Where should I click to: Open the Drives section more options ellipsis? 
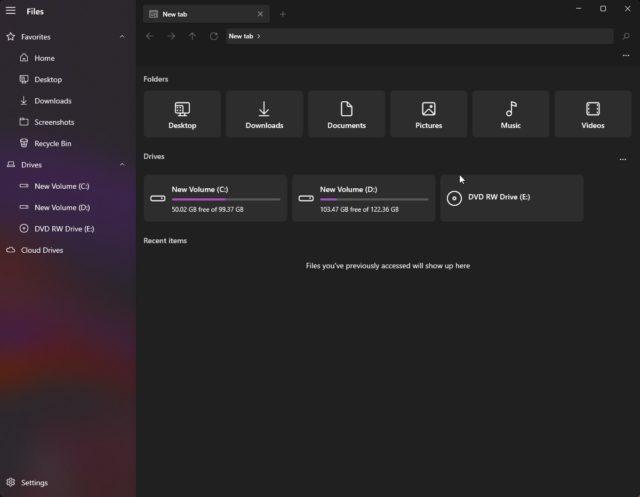click(x=622, y=159)
